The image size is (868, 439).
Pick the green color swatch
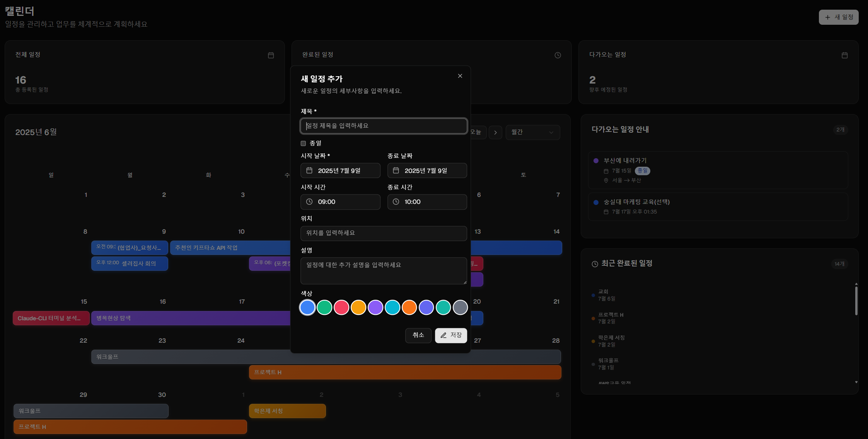pyautogui.click(x=324, y=307)
